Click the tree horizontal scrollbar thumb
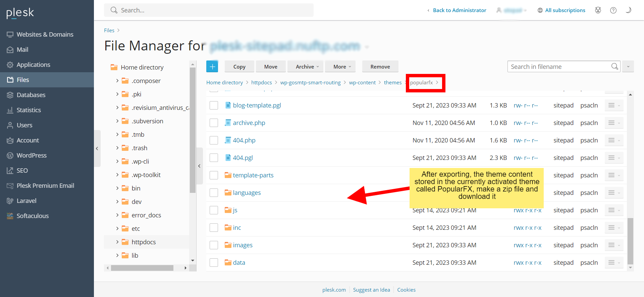This screenshot has width=644, height=297. (142, 268)
